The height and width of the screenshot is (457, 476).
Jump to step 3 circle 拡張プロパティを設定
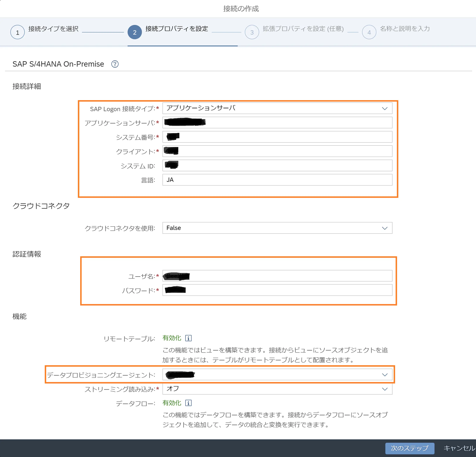pos(252,32)
